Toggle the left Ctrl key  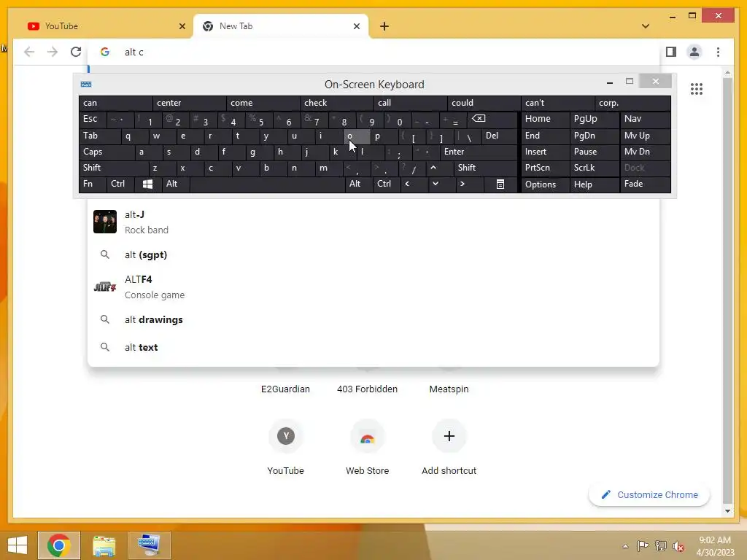120,184
